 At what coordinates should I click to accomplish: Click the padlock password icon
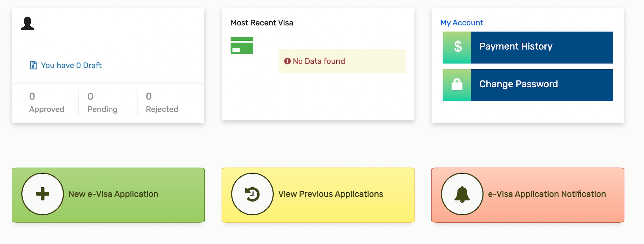457,84
